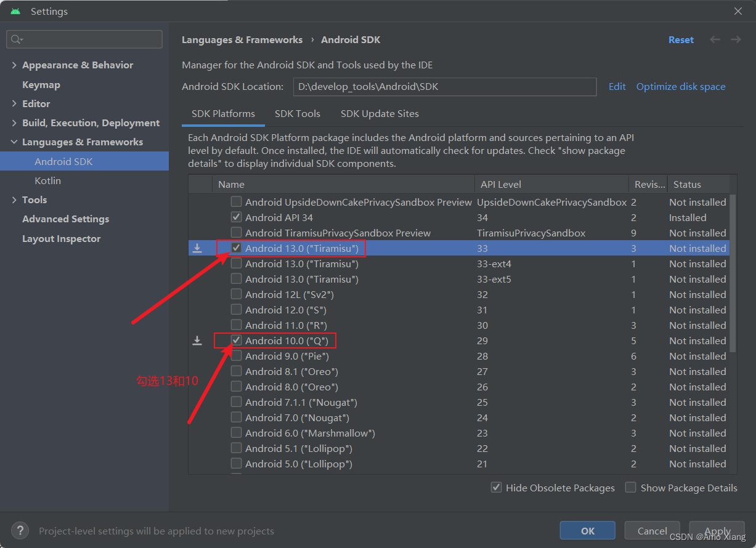Image resolution: width=756 pixels, height=548 pixels.
Task: Click the help question mark icon
Action: tap(20, 530)
